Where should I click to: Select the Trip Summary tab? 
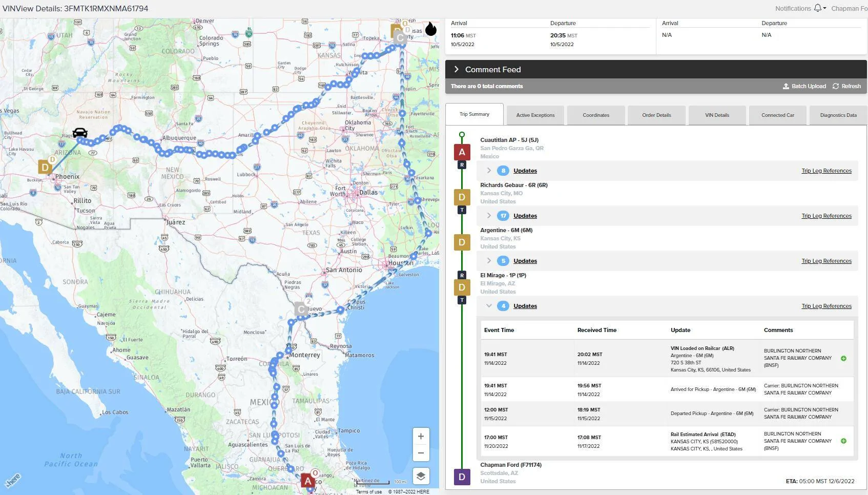point(474,114)
